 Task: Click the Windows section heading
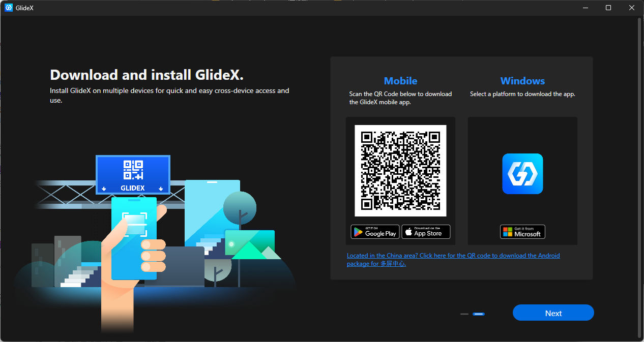tap(522, 81)
